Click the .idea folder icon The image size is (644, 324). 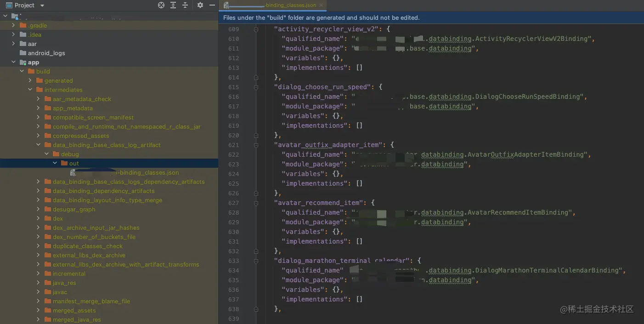23,34
